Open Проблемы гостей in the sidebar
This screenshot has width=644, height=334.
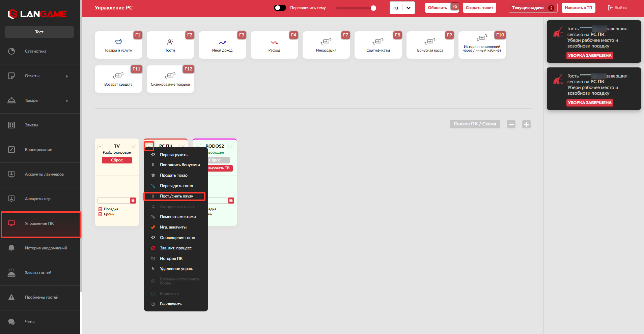point(40,297)
